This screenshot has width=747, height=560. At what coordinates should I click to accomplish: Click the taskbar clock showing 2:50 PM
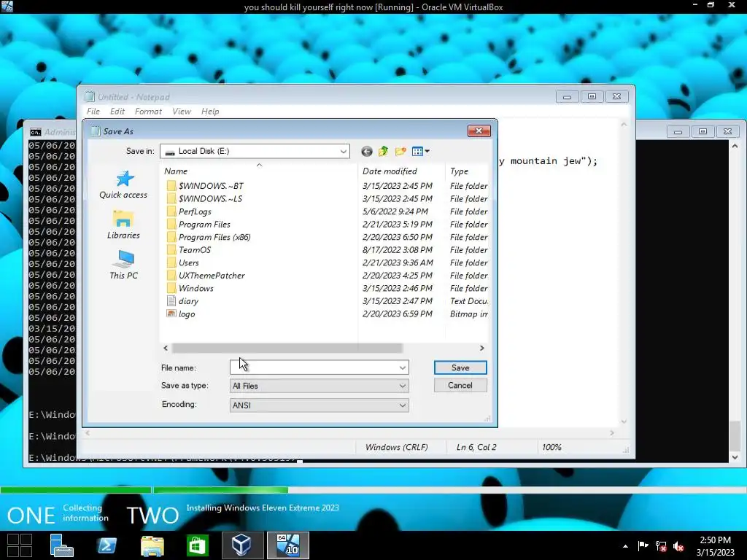(715, 546)
